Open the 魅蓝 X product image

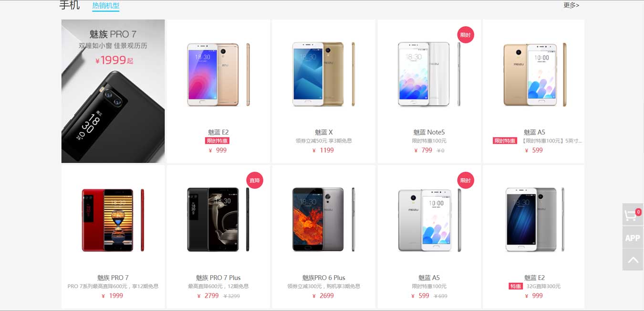click(x=324, y=74)
